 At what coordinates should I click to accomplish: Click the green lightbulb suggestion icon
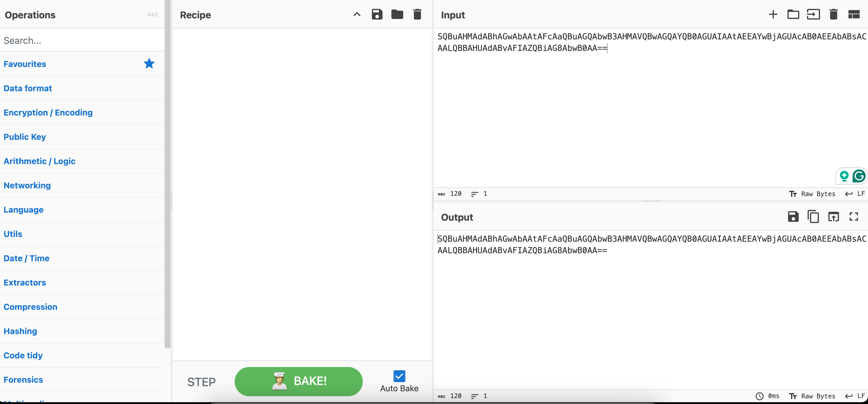[x=844, y=176]
